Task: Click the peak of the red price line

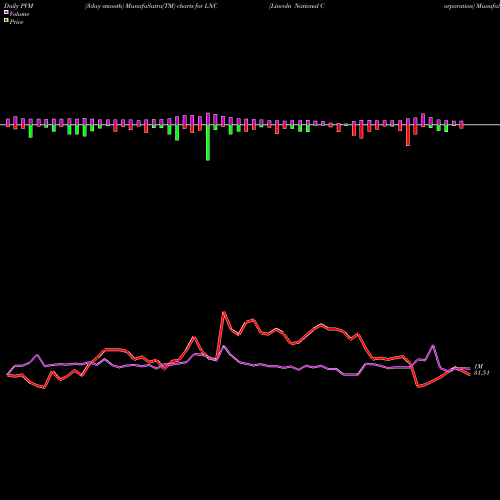Action: coord(224,312)
